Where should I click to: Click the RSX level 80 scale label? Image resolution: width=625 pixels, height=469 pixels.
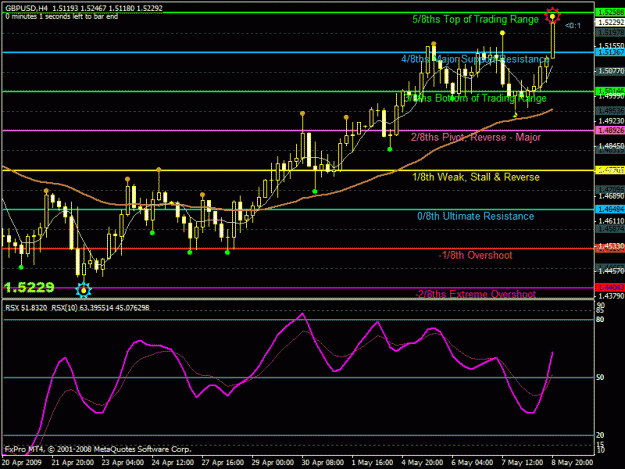[600, 320]
